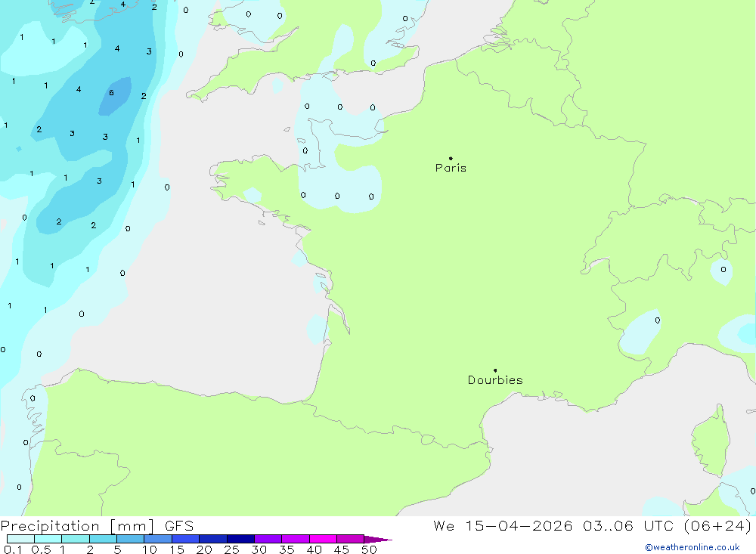Viewport: 756px width, 554px height.
Task: Select the Dourbies town label
Action: coord(495,380)
